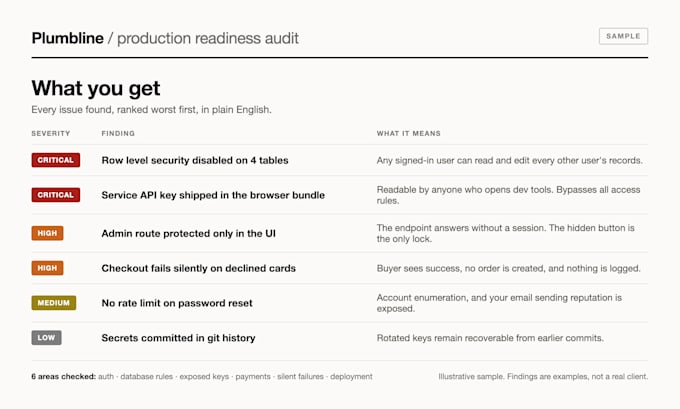Click the FINDING column header
Screen dimensions: 680x409
coord(118,134)
